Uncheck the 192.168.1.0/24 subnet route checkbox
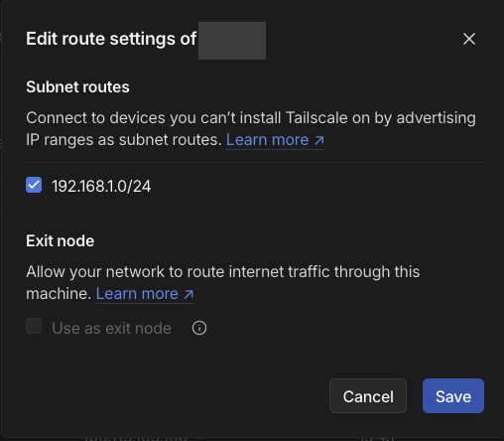The image size is (504, 441). click(34, 185)
